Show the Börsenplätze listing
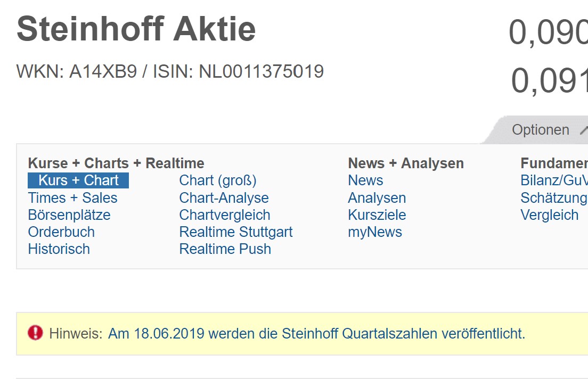The width and height of the screenshot is (588, 379). [x=69, y=215]
